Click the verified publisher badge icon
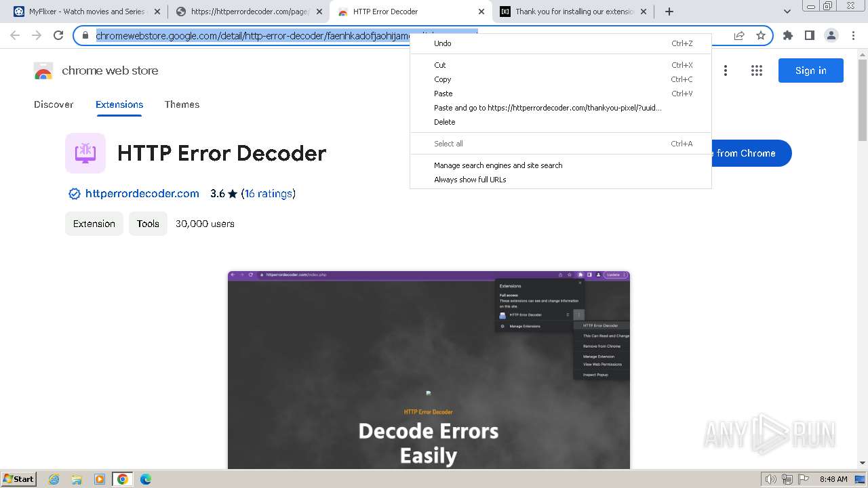This screenshot has width=868, height=488. [x=75, y=194]
